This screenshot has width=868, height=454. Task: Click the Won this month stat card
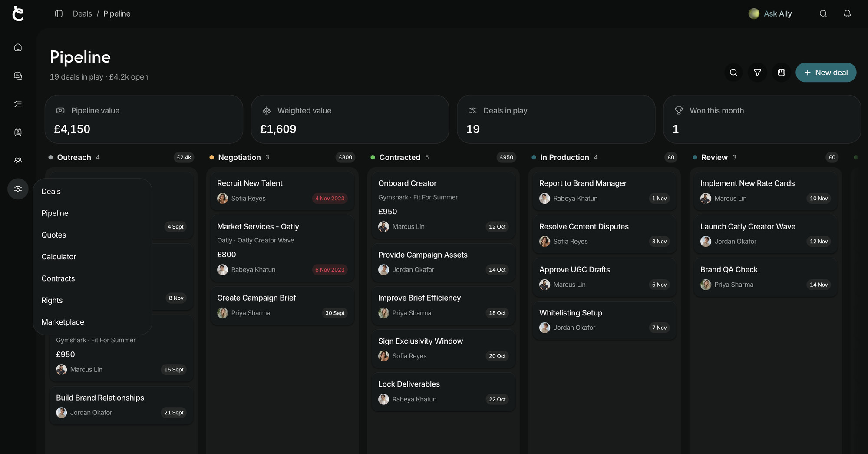762,119
